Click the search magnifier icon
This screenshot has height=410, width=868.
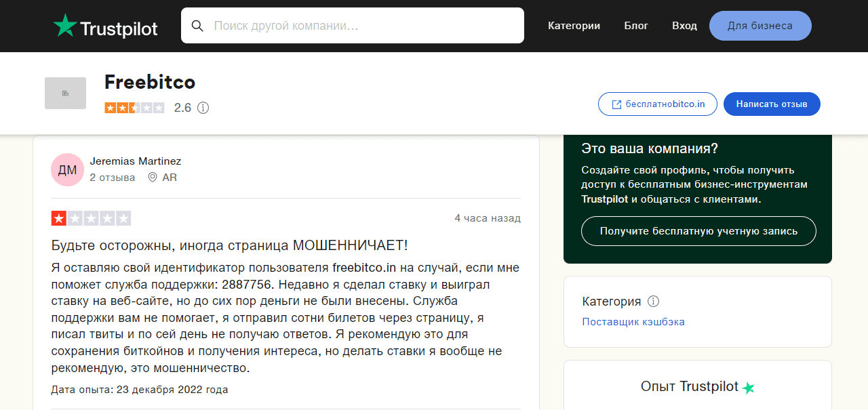click(x=197, y=26)
